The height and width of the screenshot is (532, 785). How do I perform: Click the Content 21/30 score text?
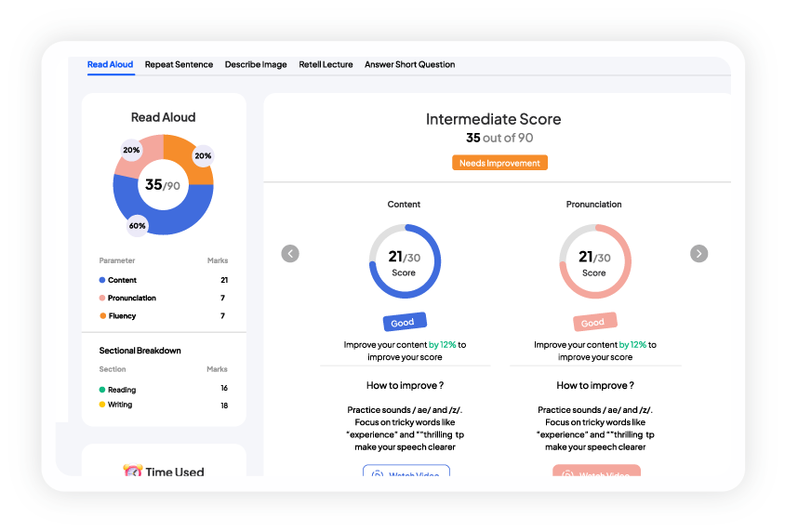[x=404, y=257]
